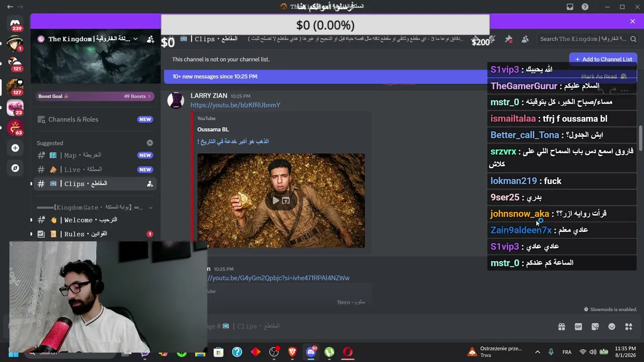
Task: Click the microphone icon in system tray
Action: click(551, 352)
